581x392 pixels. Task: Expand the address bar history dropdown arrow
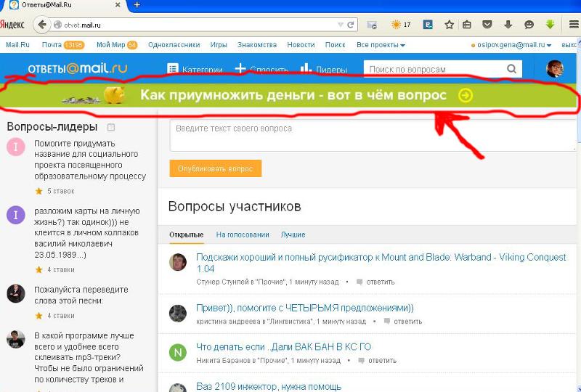pyautogui.click(x=340, y=25)
